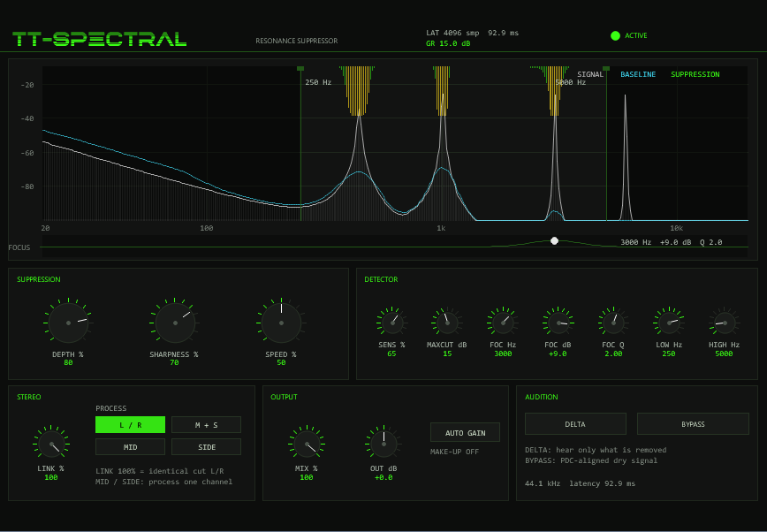Click the SENS % detector knob
The height and width of the screenshot is (532, 767).
pyautogui.click(x=392, y=323)
